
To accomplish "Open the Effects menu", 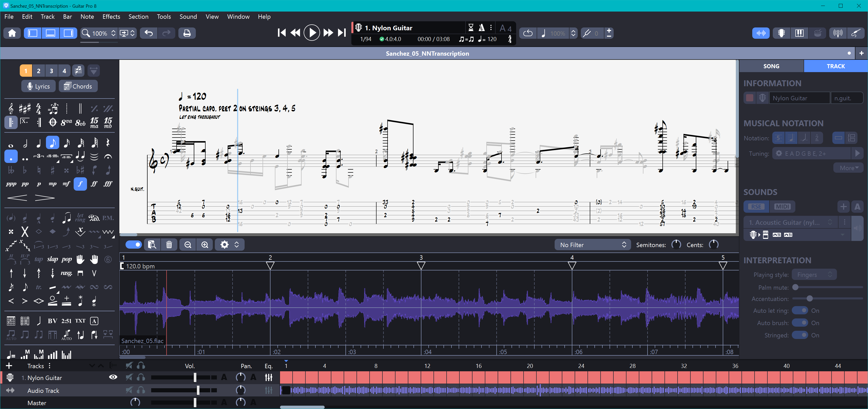I will click(x=111, y=16).
